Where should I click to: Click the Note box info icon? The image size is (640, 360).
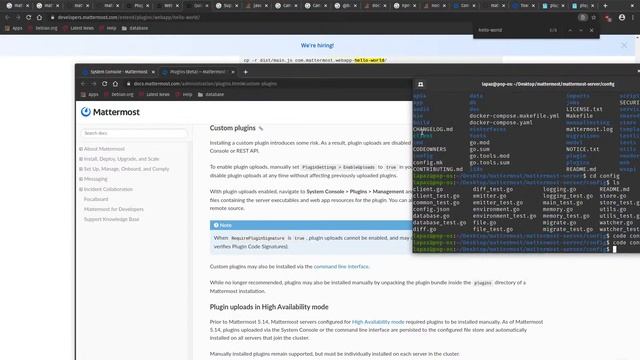(216, 225)
